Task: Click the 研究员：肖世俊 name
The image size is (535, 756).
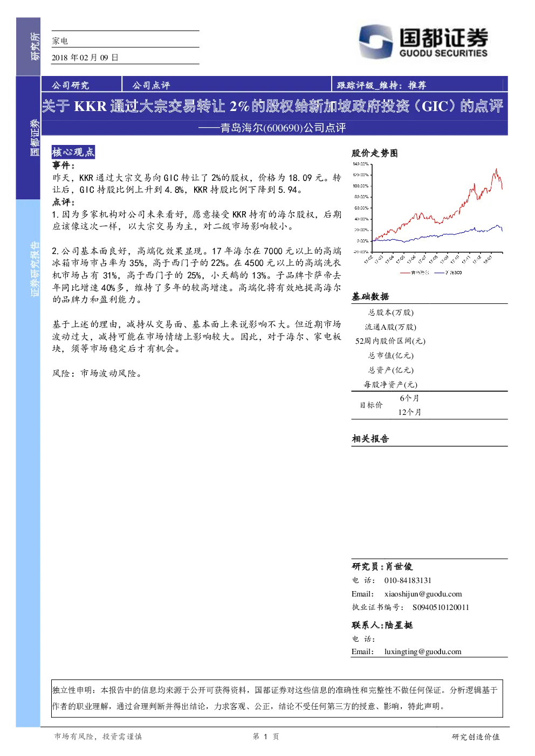Action: point(382,566)
